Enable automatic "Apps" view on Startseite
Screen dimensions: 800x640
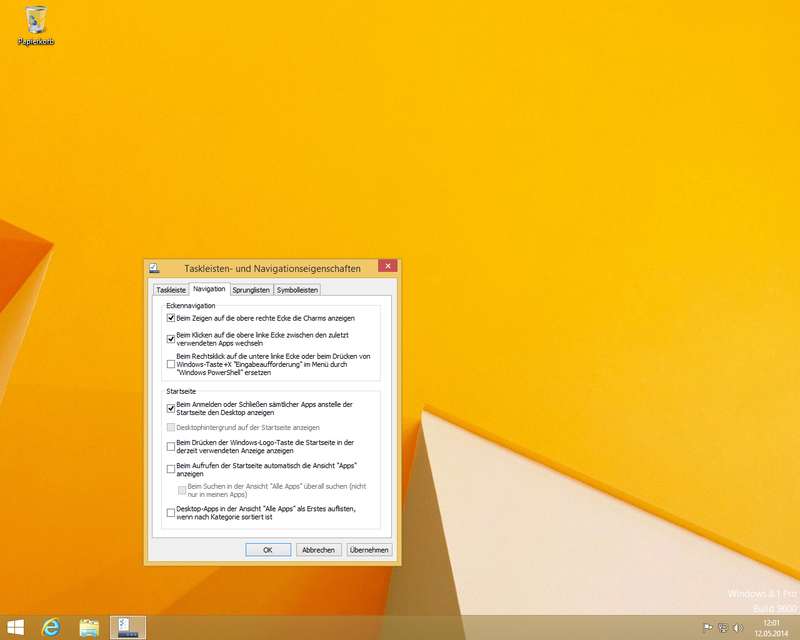pyautogui.click(x=171, y=468)
